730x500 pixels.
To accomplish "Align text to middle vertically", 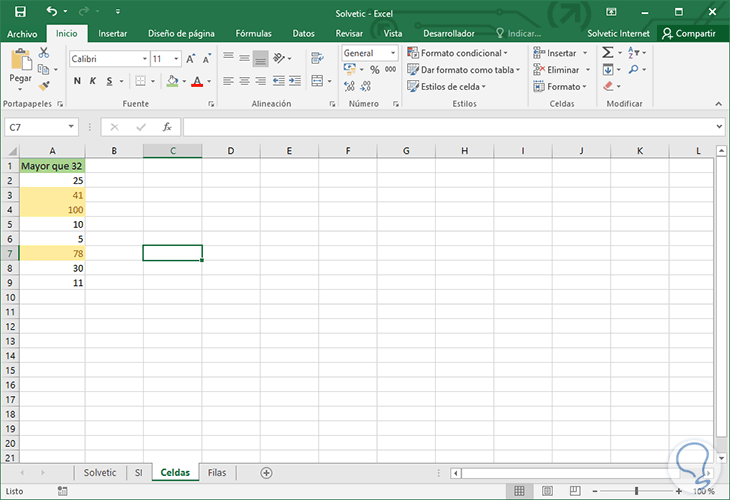I will pyautogui.click(x=244, y=58).
